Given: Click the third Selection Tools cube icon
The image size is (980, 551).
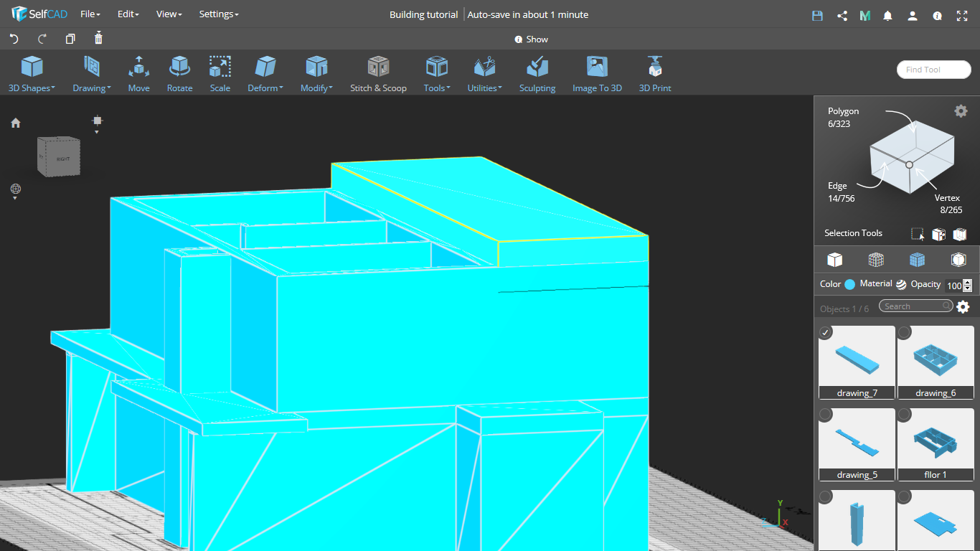Looking at the screenshot, I should pyautogui.click(x=960, y=234).
